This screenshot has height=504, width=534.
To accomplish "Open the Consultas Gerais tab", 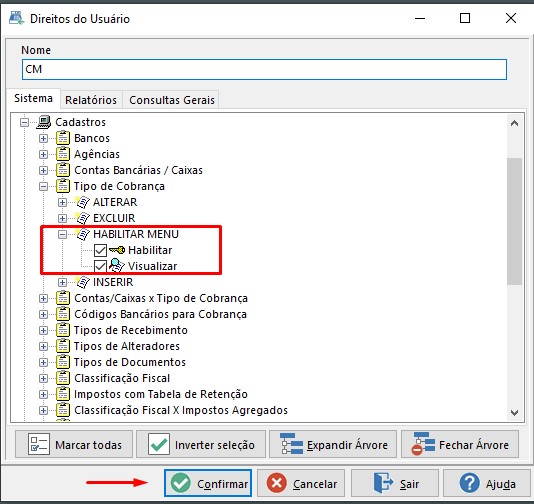I will coord(172,100).
